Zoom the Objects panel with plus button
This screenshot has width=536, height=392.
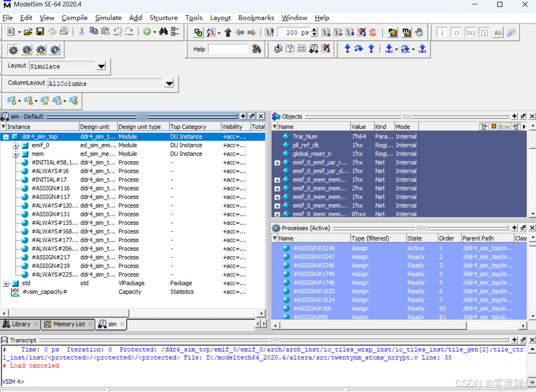[514, 116]
